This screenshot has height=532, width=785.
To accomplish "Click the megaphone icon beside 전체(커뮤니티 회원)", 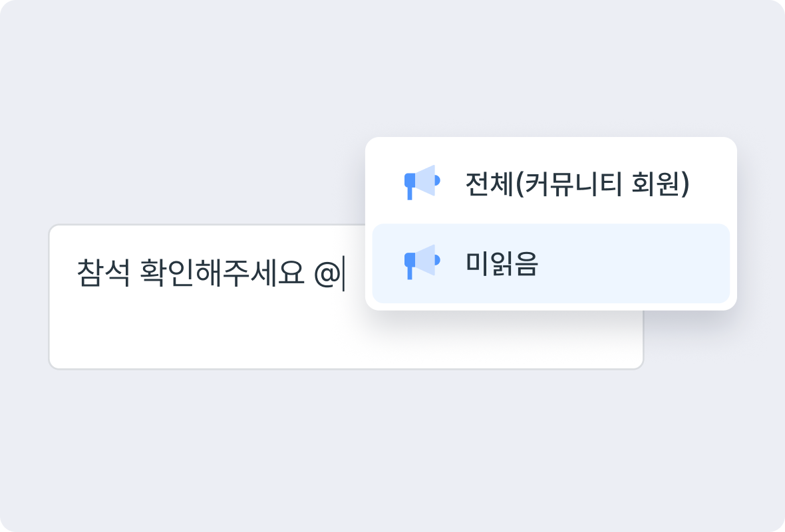I will tap(422, 182).
